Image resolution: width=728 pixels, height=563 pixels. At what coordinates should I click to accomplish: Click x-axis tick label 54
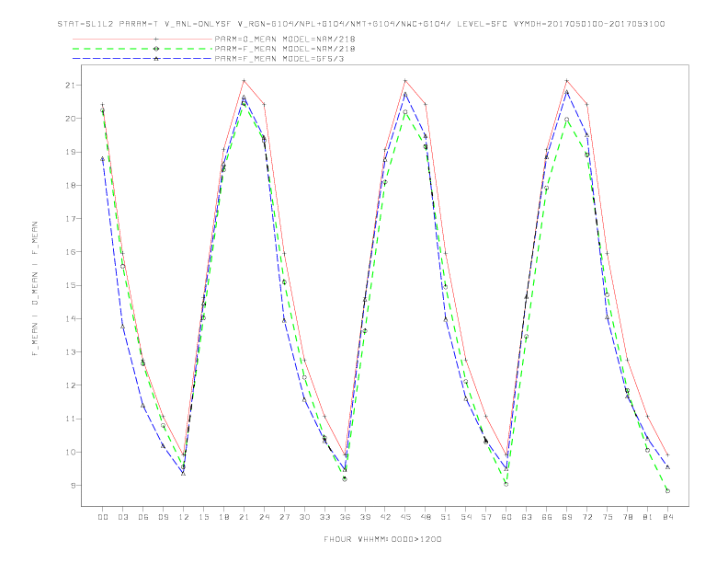click(466, 517)
